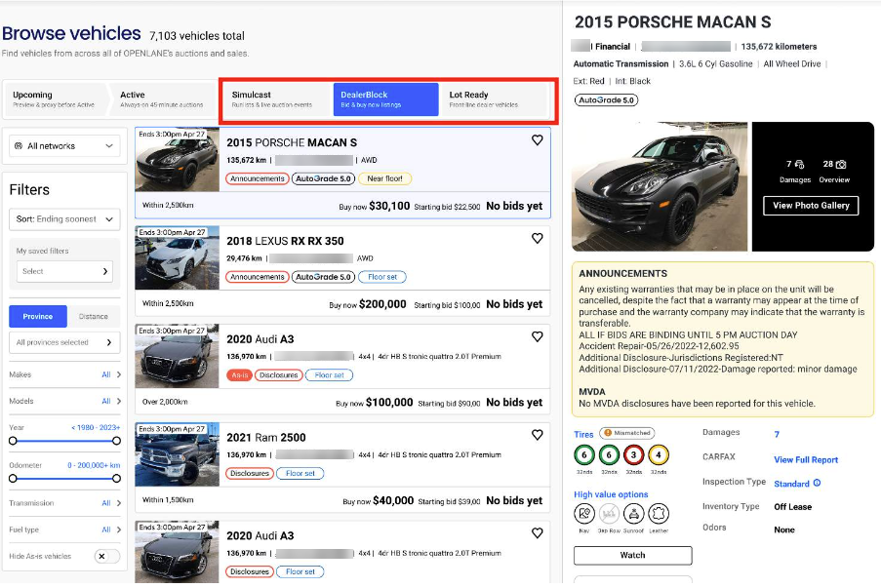
Task: Open the CARFAX View Full Report link
Action: pyautogui.click(x=806, y=460)
